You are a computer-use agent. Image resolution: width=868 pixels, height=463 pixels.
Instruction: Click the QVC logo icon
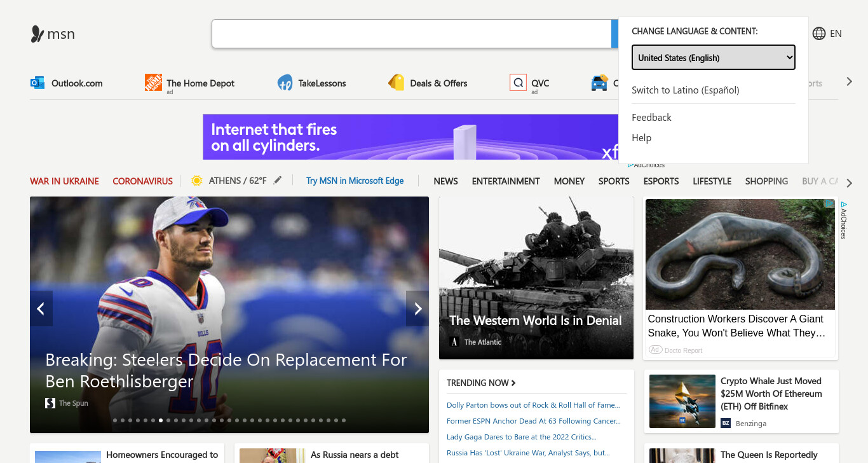518,83
